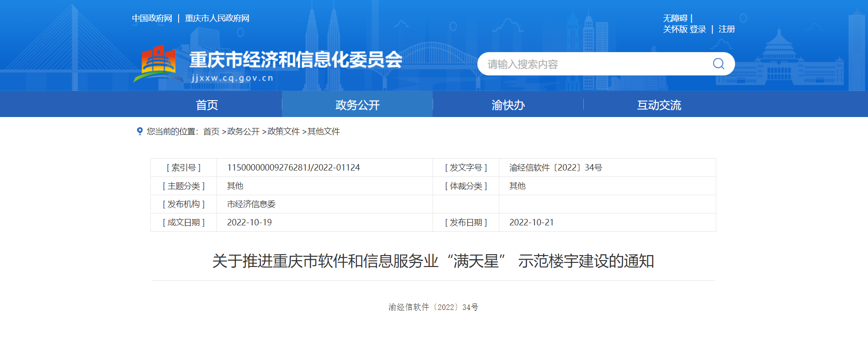This screenshot has height=352, width=868.
Task: Click the location pin icon in breadcrumb
Action: [140, 131]
